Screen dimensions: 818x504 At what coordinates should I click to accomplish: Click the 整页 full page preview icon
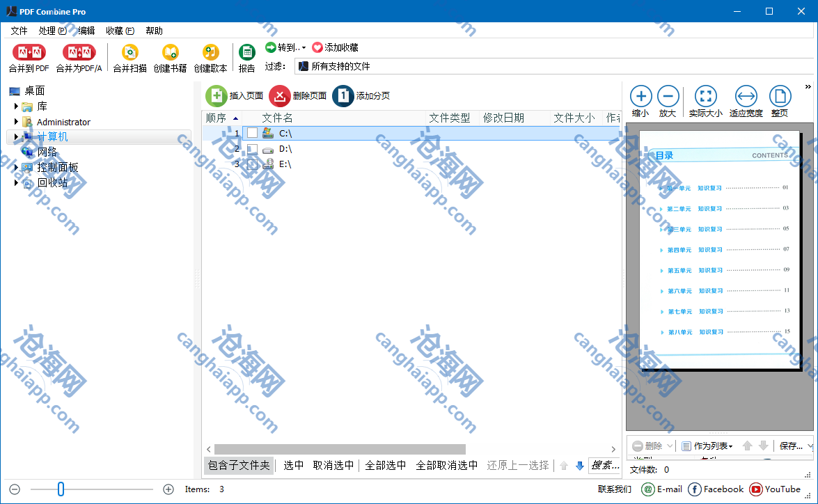[x=780, y=96]
